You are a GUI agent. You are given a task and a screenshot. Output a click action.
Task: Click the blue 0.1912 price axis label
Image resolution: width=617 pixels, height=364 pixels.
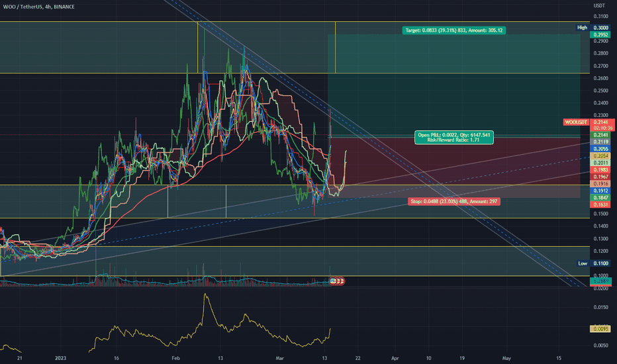tap(600, 191)
